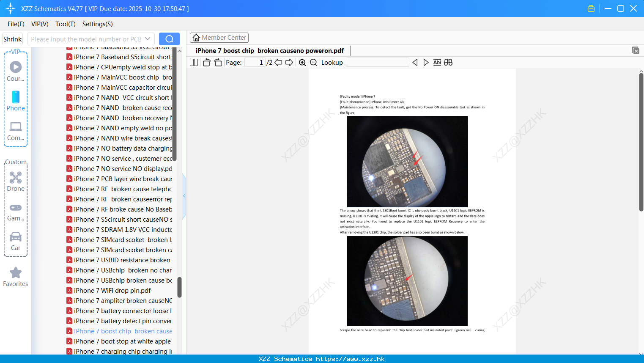Click the page number field
The height and width of the screenshot is (363, 644).
click(x=255, y=63)
